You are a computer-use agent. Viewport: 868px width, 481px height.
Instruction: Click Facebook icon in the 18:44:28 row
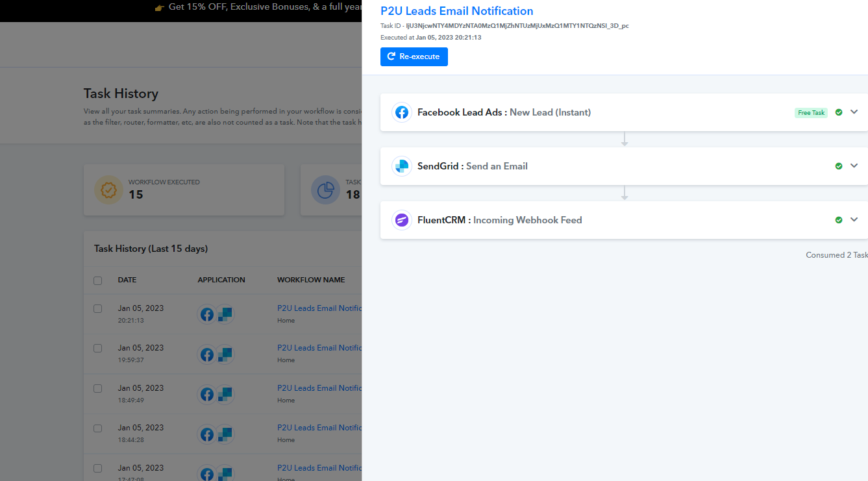207,434
